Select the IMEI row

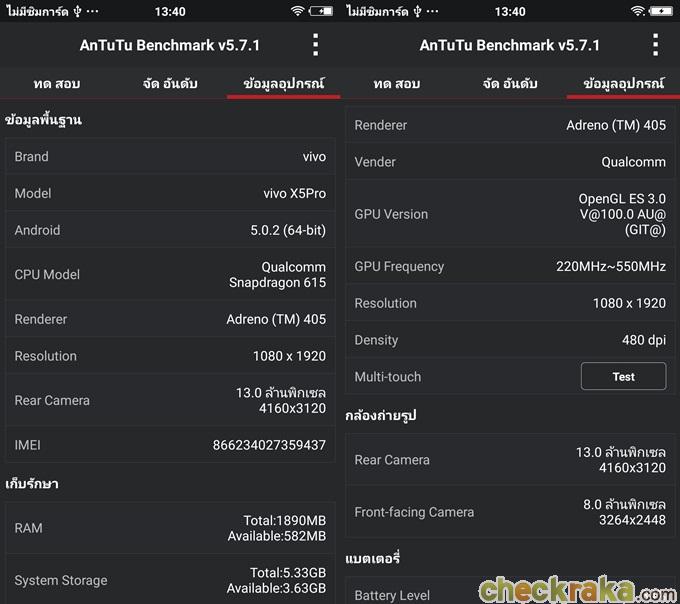click(170, 444)
